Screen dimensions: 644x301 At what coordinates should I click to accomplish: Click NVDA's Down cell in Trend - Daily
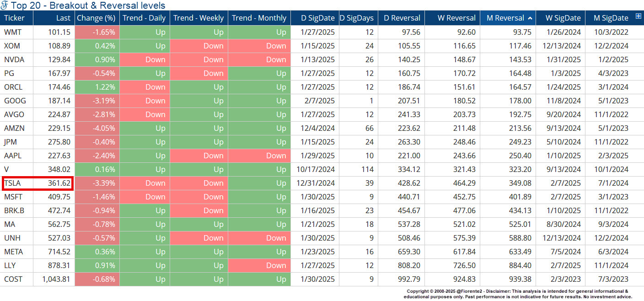[145, 59]
